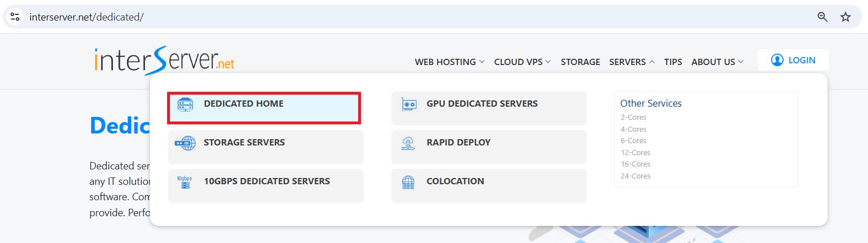Image resolution: width=868 pixels, height=243 pixels.
Task: Click the user avatar icon in Login
Action: 777,60
